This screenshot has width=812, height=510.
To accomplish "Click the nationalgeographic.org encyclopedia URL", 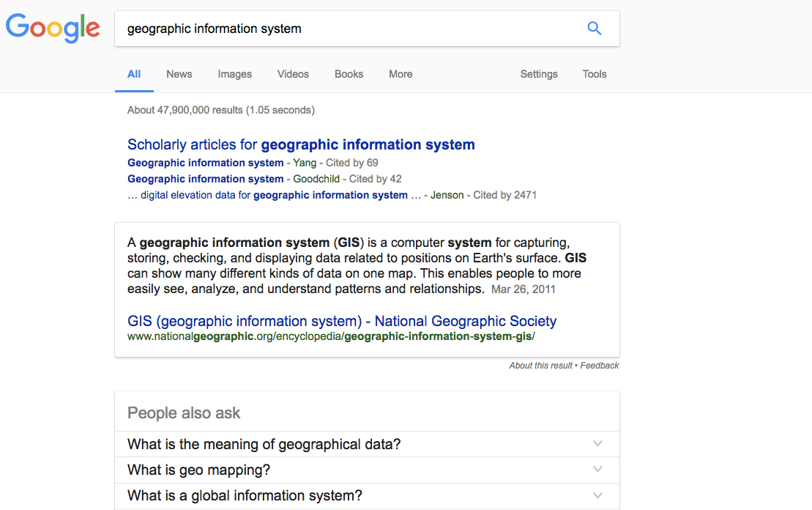I will pyautogui.click(x=331, y=336).
